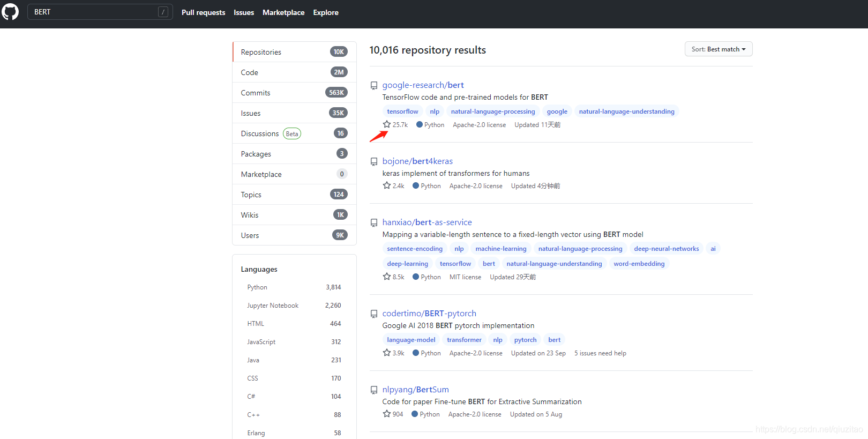Click the 2.4k star icon for bert4keras

(387, 185)
